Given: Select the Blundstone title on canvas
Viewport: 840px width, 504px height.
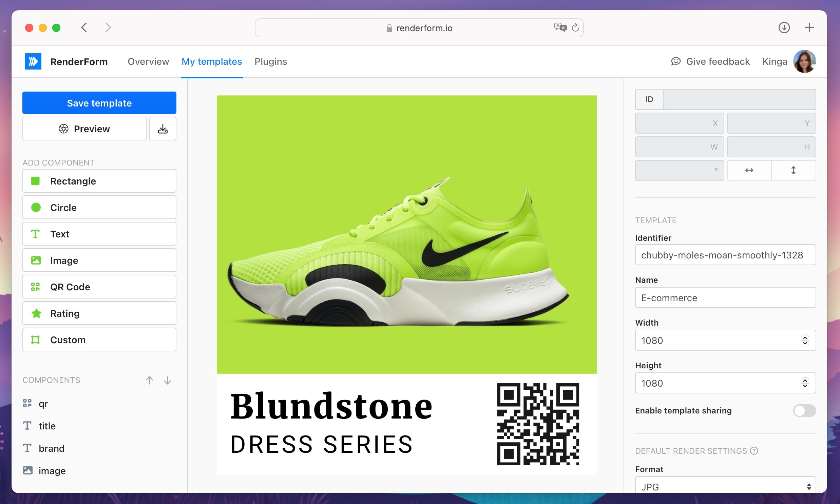Looking at the screenshot, I should (331, 406).
